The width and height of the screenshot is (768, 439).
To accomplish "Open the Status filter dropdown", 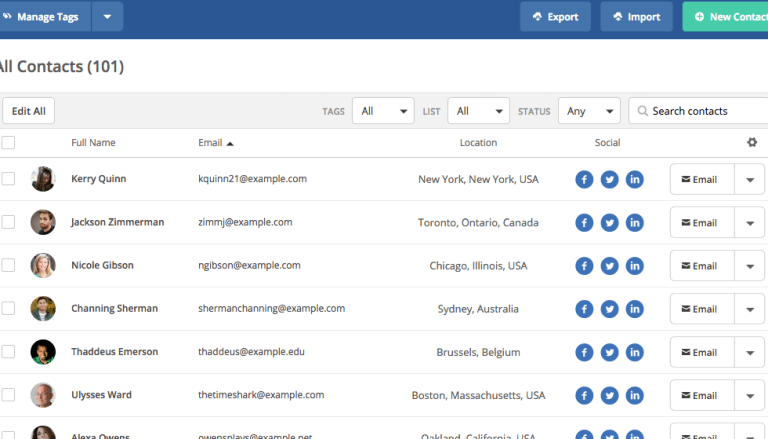I will coord(588,111).
